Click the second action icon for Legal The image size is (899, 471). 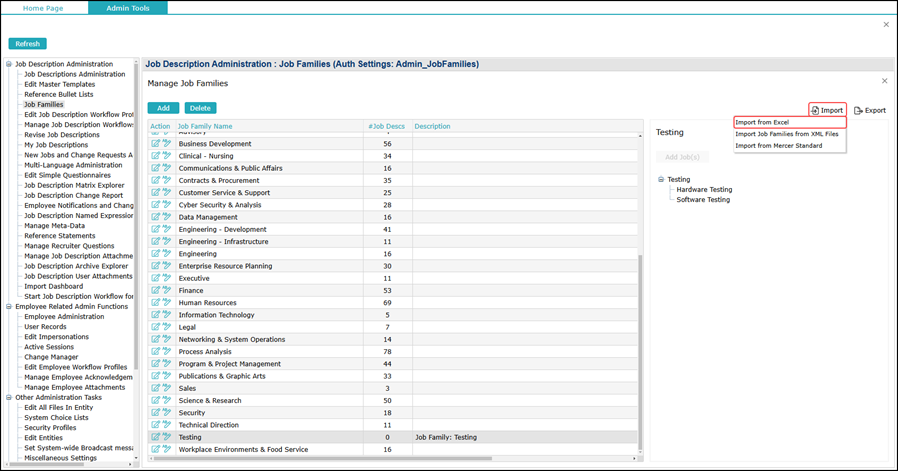point(167,327)
